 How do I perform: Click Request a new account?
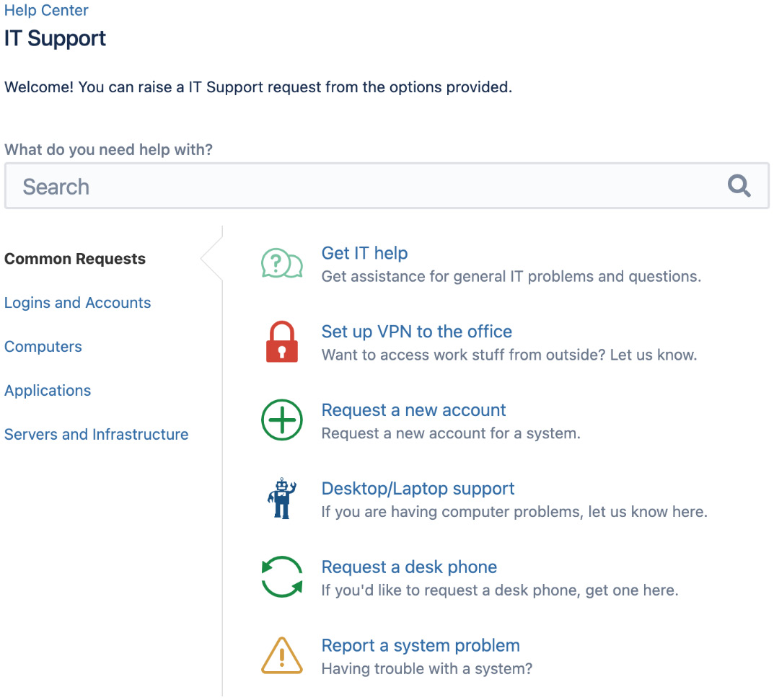click(413, 409)
